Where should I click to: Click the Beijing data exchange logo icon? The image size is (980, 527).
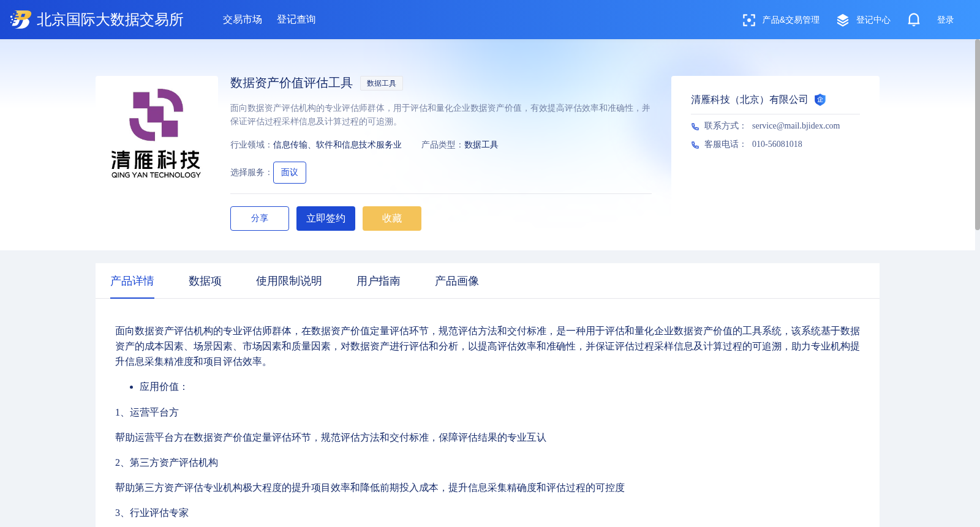pos(21,20)
